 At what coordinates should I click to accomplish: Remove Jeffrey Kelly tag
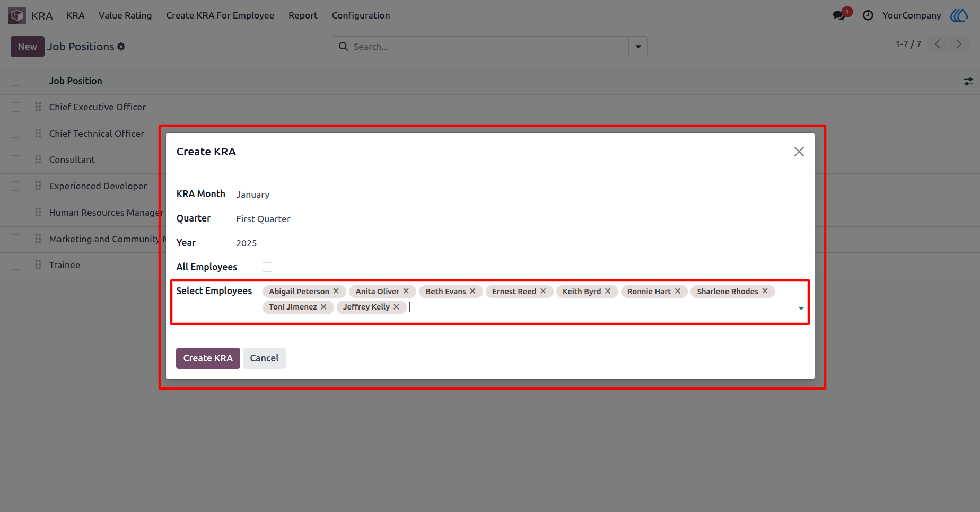(396, 307)
